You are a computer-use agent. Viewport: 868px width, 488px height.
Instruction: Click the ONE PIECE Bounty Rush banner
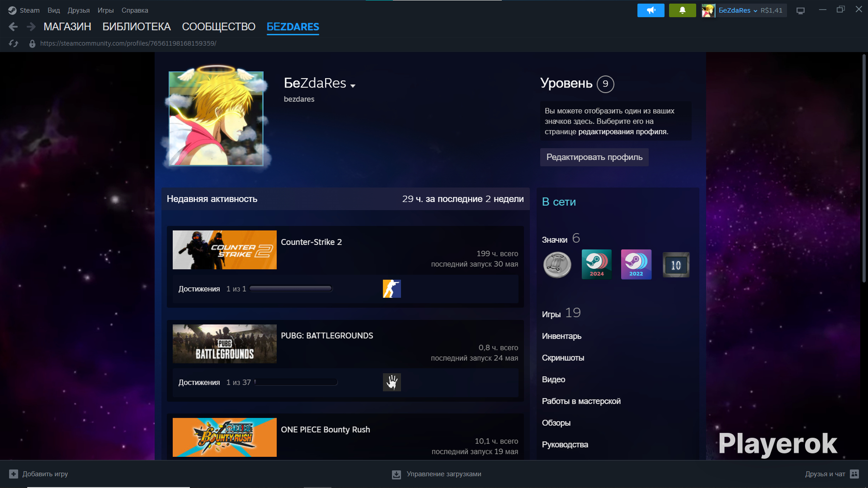pyautogui.click(x=225, y=437)
